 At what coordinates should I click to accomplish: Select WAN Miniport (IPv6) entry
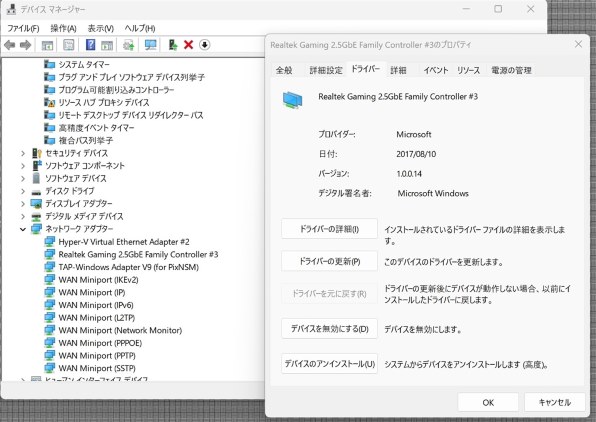(x=96, y=305)
